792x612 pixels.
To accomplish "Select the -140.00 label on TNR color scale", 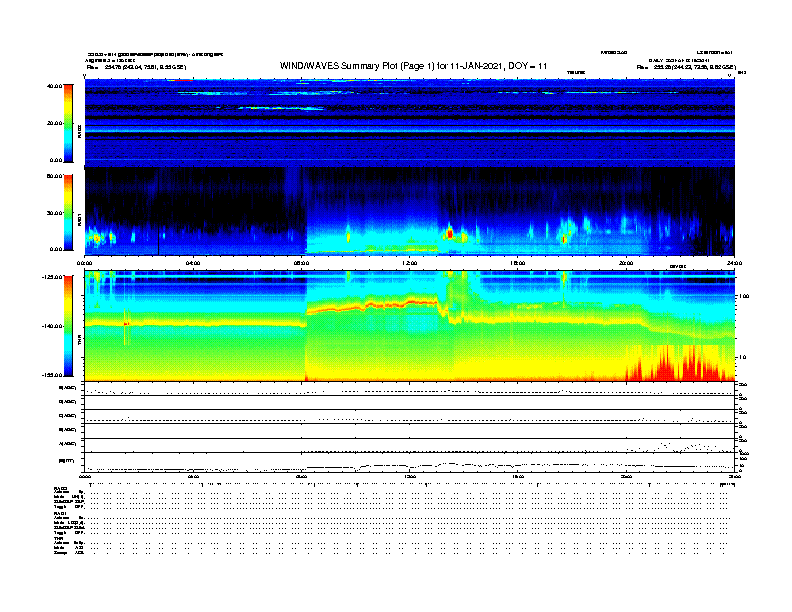I will [52, 326].
